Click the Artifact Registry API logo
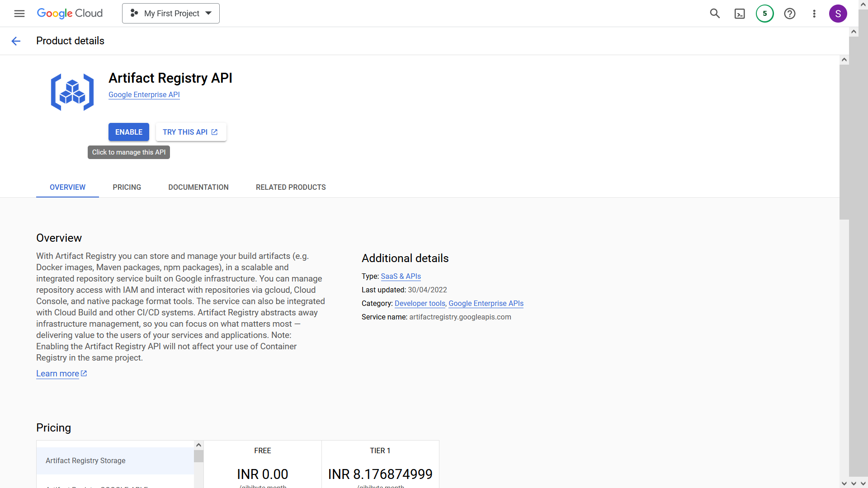This screenshot has width=868, height=488. [x=72, y=92]
